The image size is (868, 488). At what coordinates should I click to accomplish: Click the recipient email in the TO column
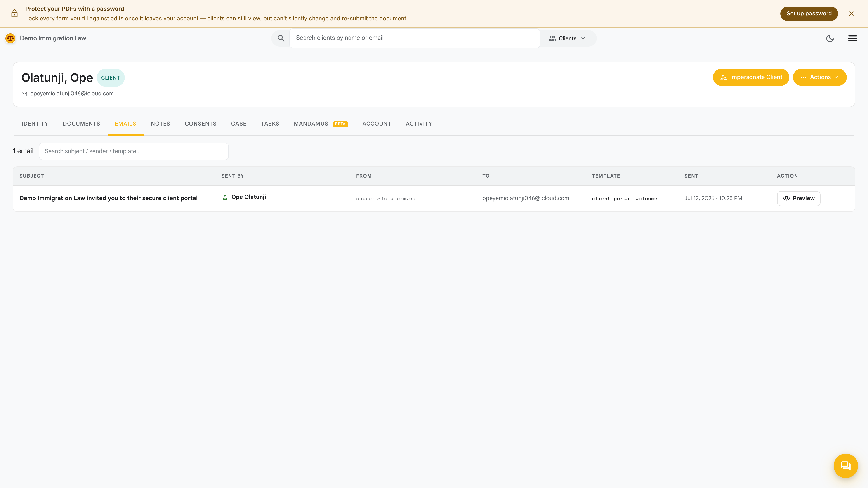(526, 198)
